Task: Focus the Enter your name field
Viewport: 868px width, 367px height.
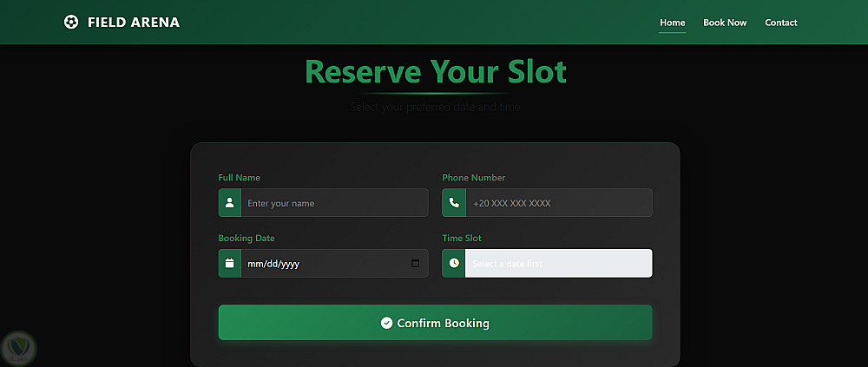Action: [x=334, y=203]
